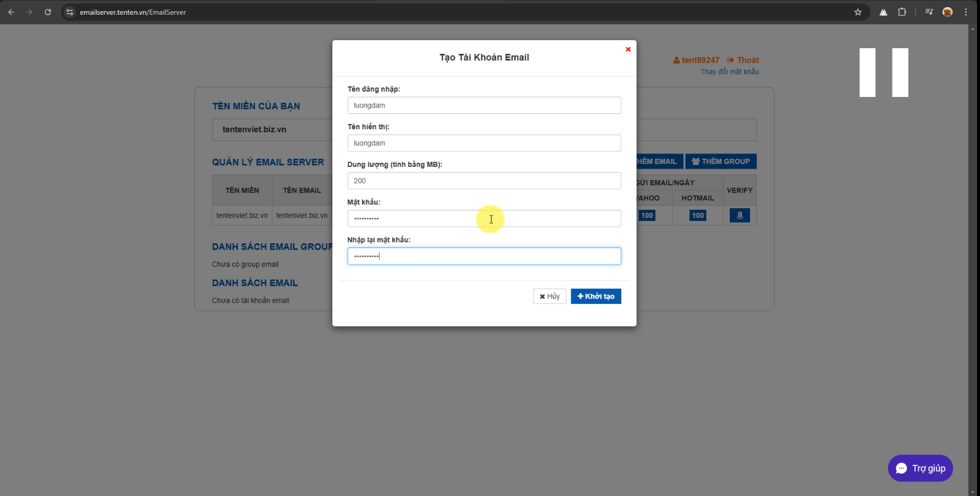Reload the page with refresh icon
980x496 pixels.
pos(48,12)
